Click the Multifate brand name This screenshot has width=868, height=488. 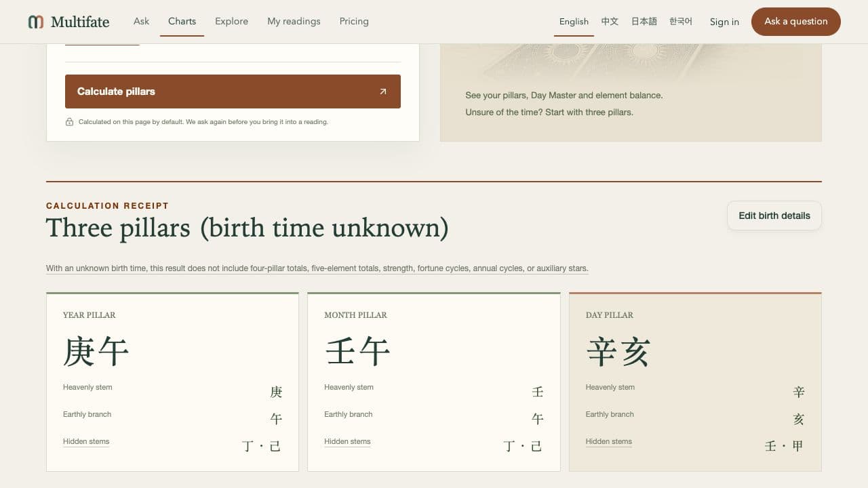80,22
